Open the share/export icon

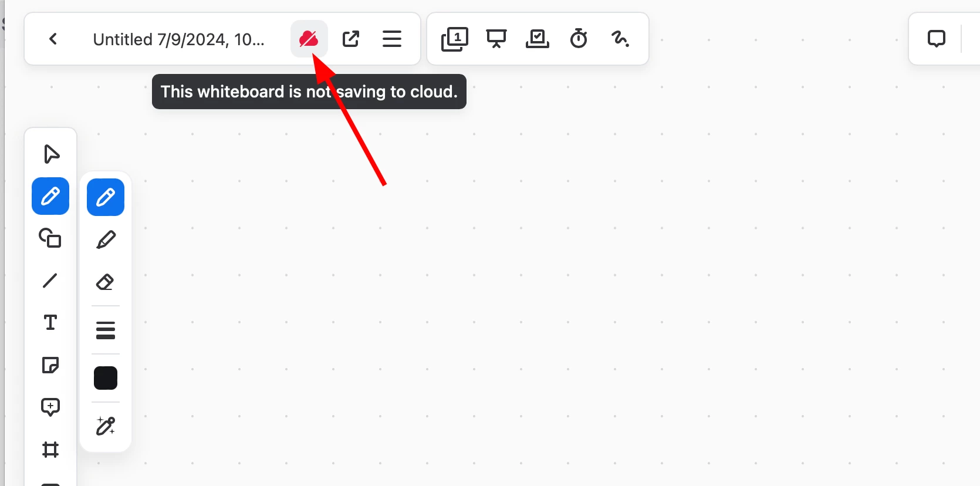tap(351, 39)
